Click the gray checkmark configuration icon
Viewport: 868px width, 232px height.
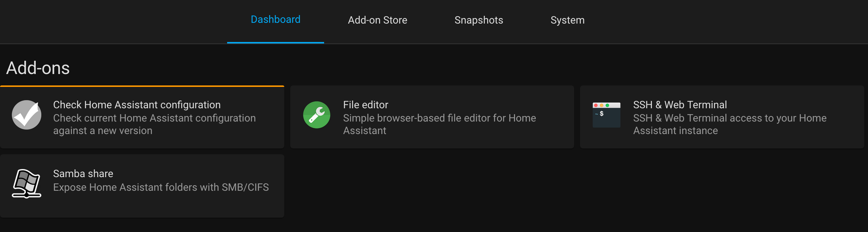coord(27,115)
